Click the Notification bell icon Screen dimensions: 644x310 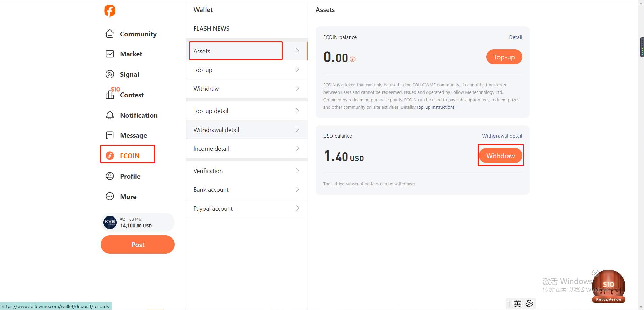point(110,115)
